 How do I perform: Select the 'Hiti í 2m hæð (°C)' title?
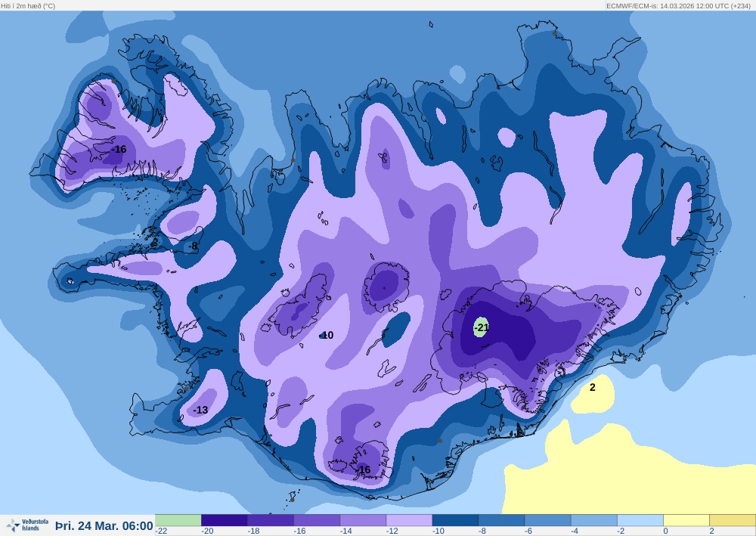pos(28,6)
